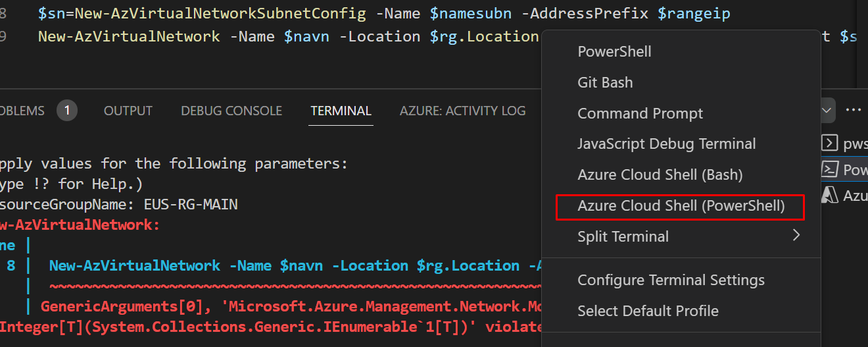This screenshot has width=868, height=347.
Task: Switch to the Output panel tab
Action: coord(128,111)
